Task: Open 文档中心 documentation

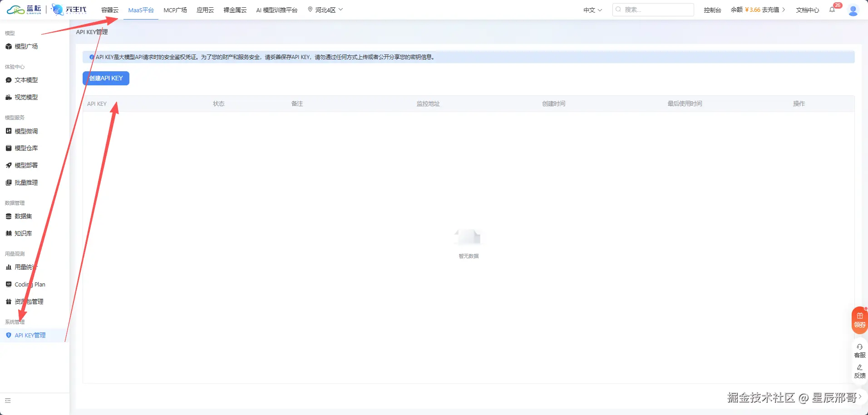Action: pyautogui.click(x=808, y=10)
